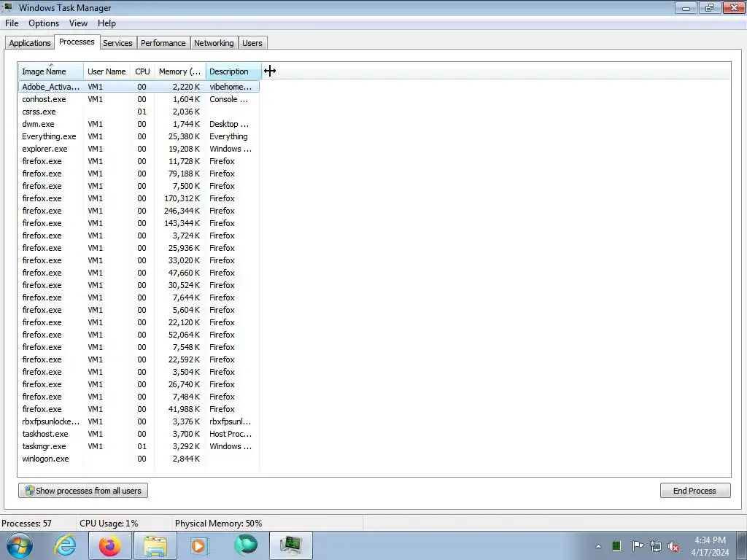Open Firefox from the taskbar
Screen dimensions: 747x560
109,545
